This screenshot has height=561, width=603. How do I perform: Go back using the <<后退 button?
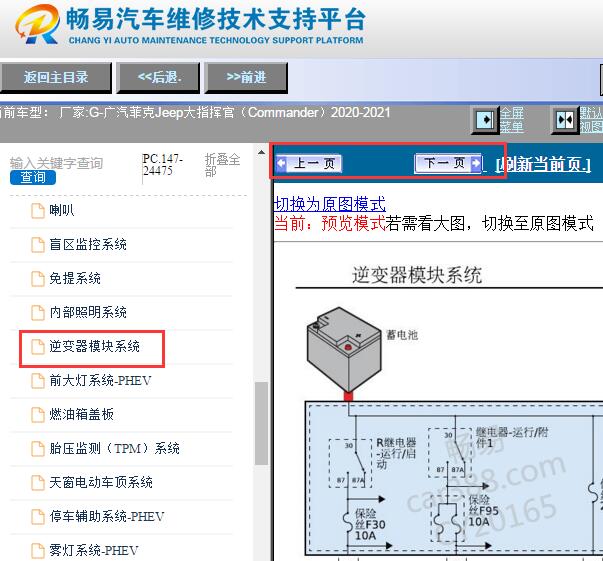tap(158, 78)
